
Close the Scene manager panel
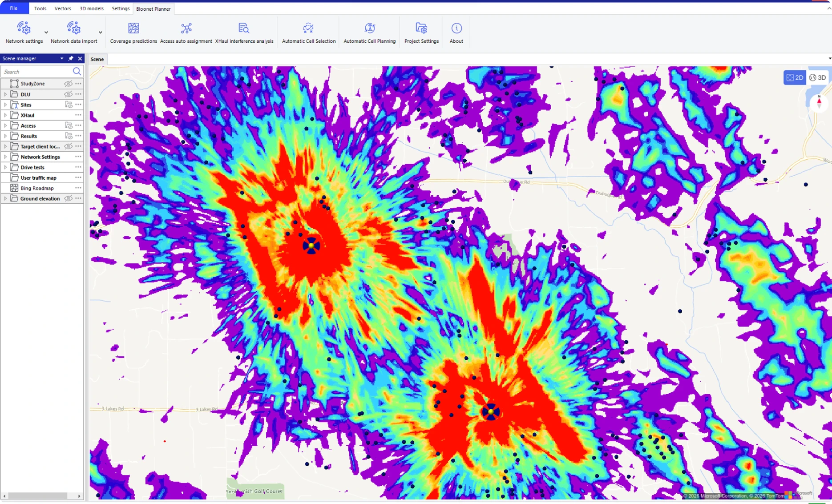(x=80, y=58)
